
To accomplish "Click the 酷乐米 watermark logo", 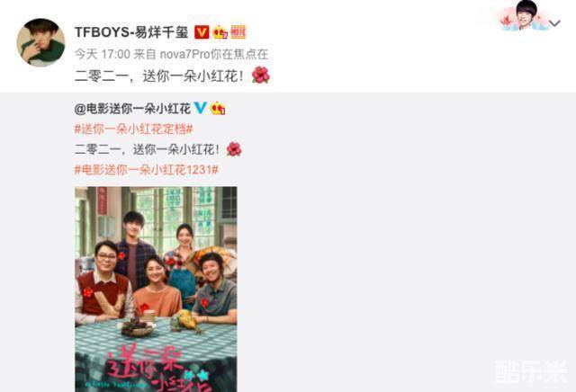I will point(531,372).
